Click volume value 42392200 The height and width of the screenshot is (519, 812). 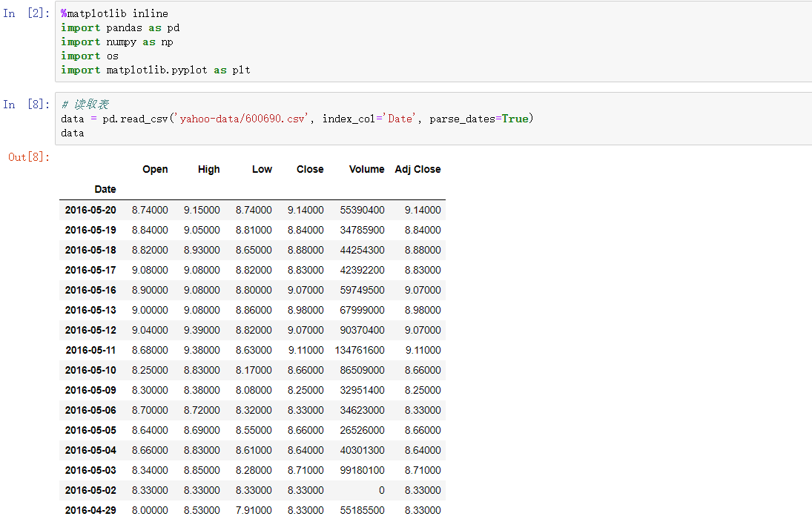point(363,270)
